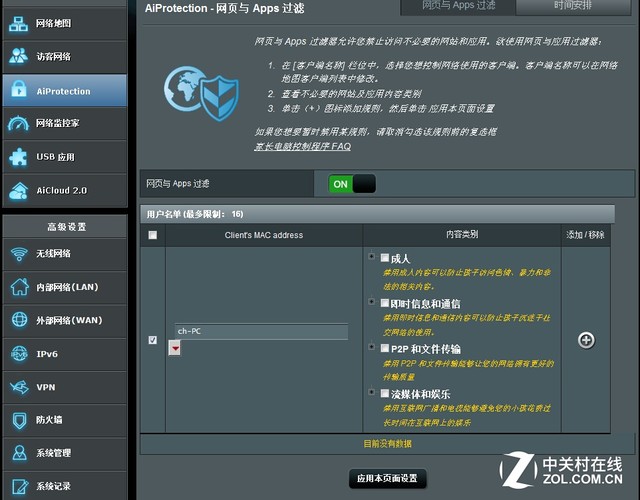Screen dimensions: 640x500
Task: Open the AiCloud 2.0 cloud icon
Action: pos(18,191)
